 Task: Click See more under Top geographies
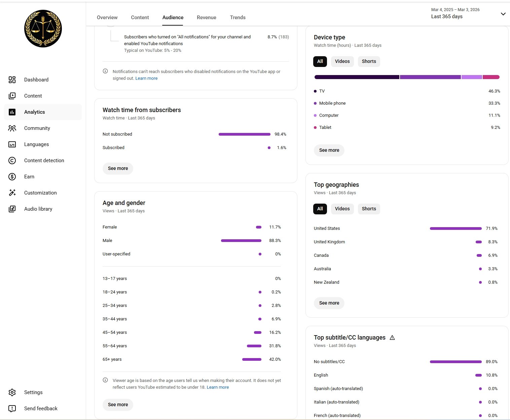coord(329,303)
